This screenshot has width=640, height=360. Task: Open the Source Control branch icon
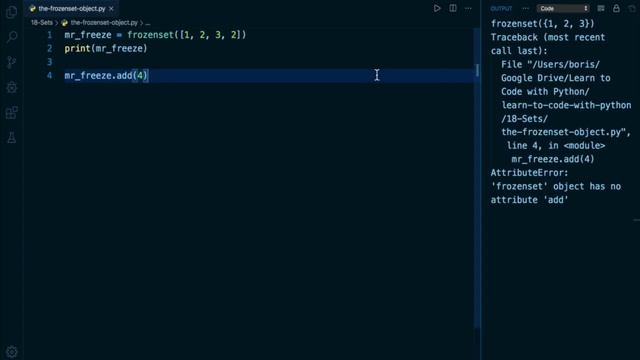pos(11,62)
